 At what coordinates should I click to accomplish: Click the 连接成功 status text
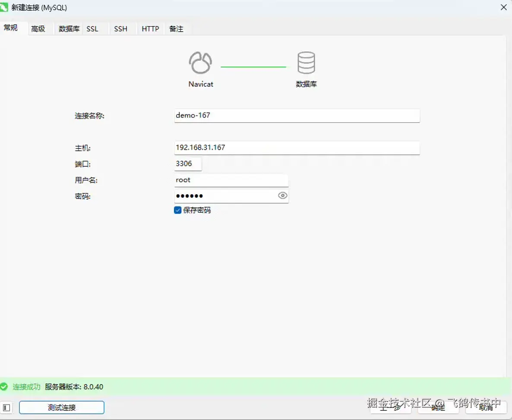point(26,387)
